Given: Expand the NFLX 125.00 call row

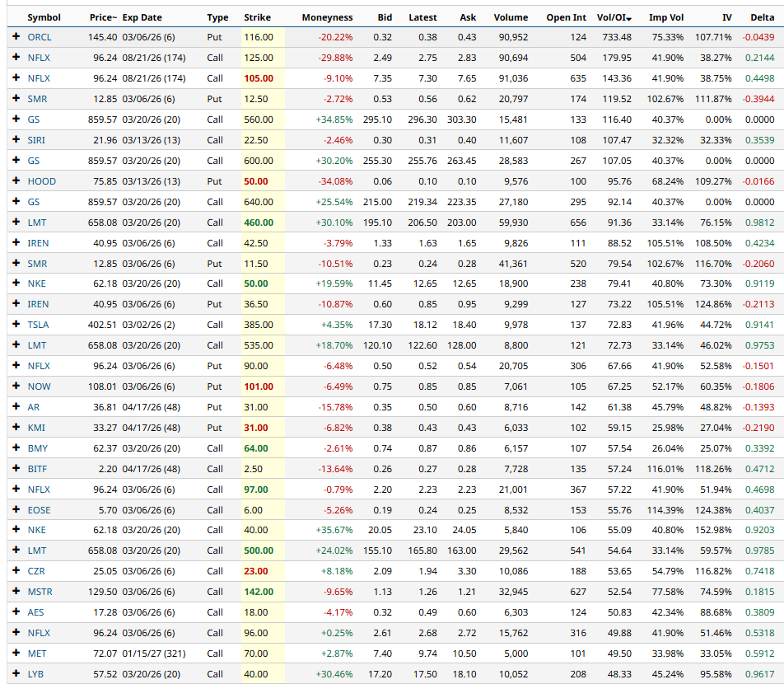Looking at the screenshot, I should [16, 58].
